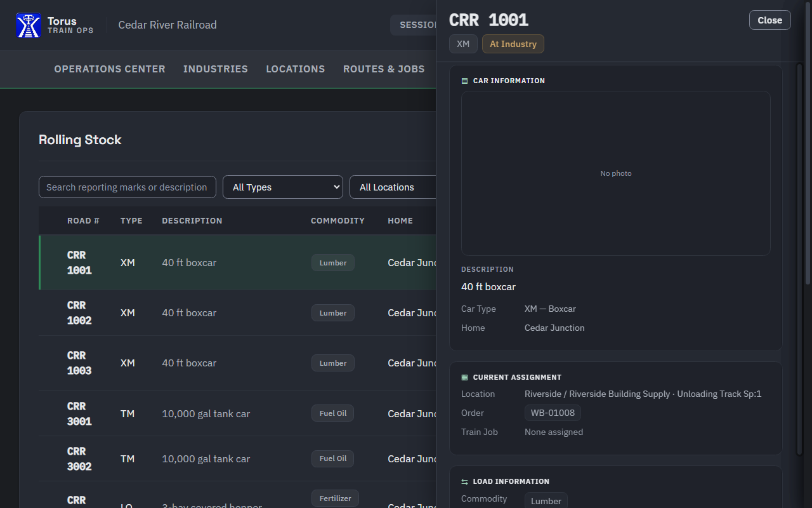Select the CRR 3002 row
The height and width of the screenshot is (508, 812).
click(x=238, y=458)
